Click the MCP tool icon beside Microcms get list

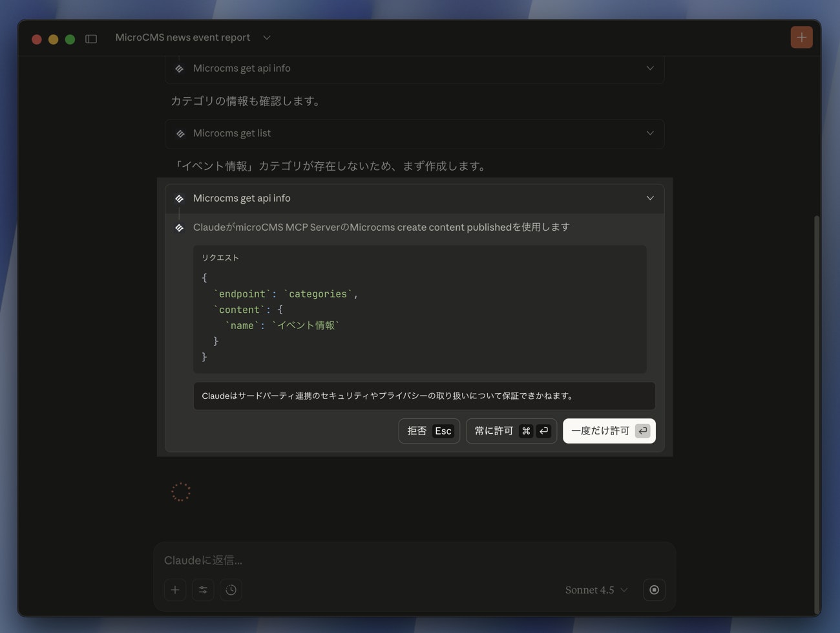click(180, 133)
